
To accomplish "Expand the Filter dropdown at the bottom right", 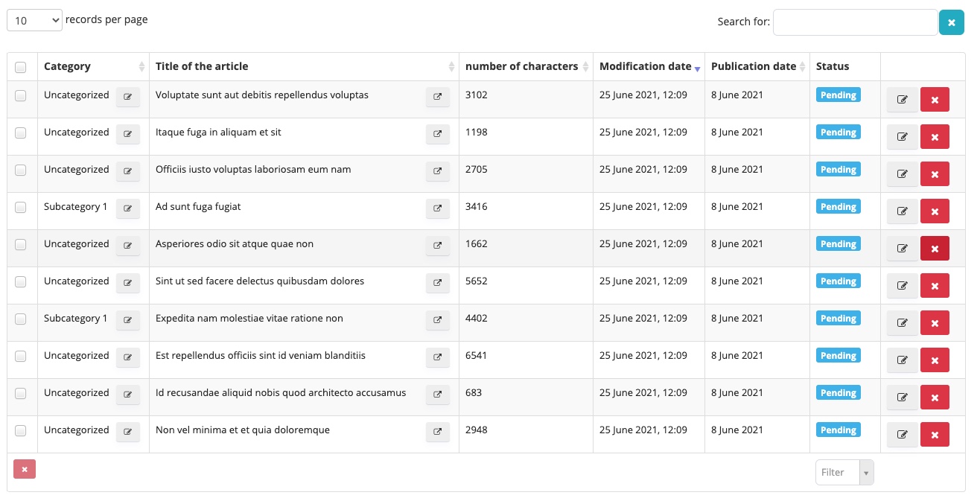I will 865,472.
